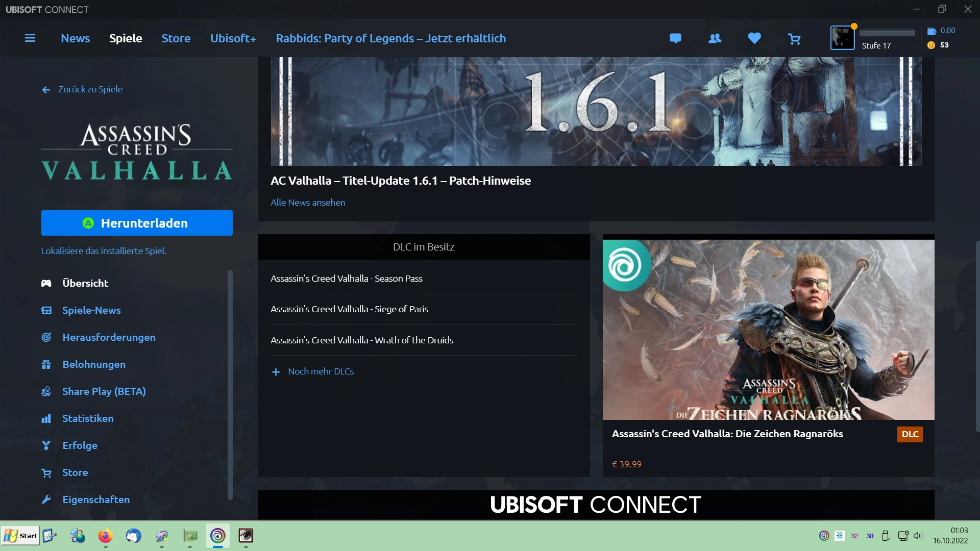The width and height of the screenshot is (980, 551).
Task: Click the main page vertical scrollbar
Action: tap(977, 336)
